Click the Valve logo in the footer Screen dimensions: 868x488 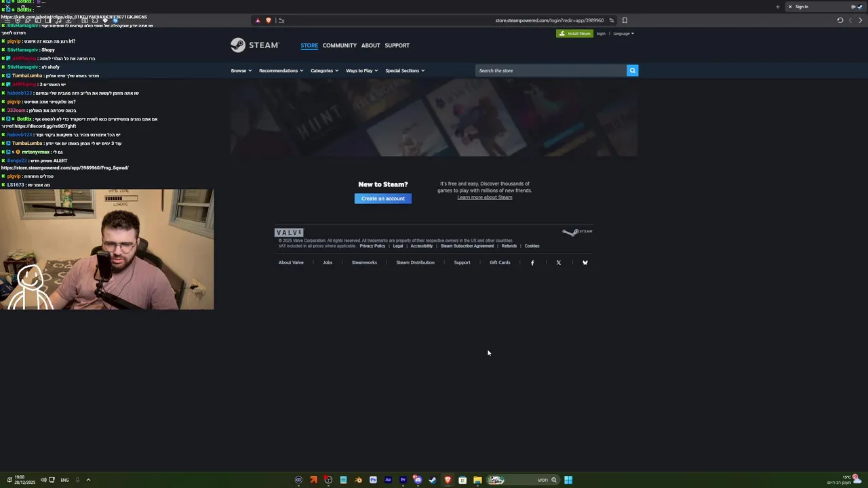coord(289,232)
